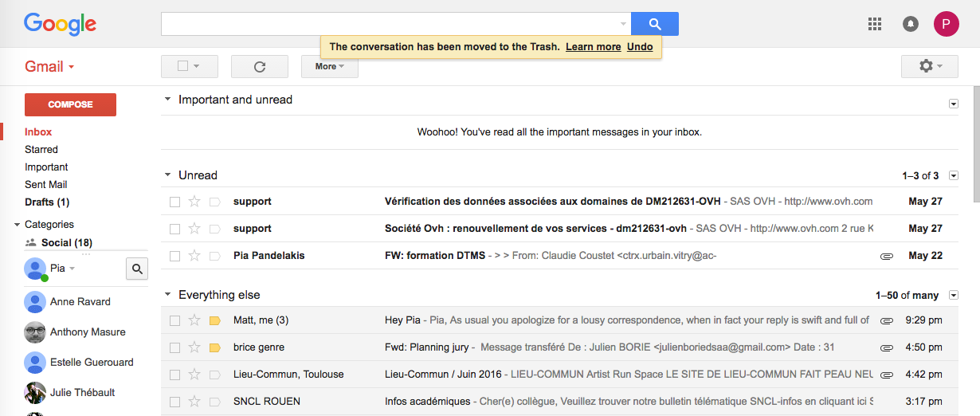Click the refresh inbox button
980x416 pixels.
(x=259, y=66)
